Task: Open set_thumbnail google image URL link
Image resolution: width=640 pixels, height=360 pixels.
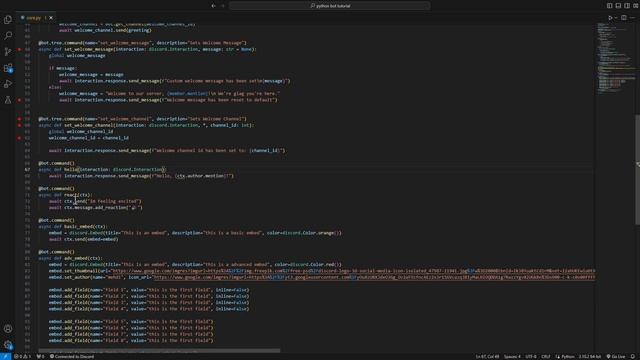Action: 353,271
